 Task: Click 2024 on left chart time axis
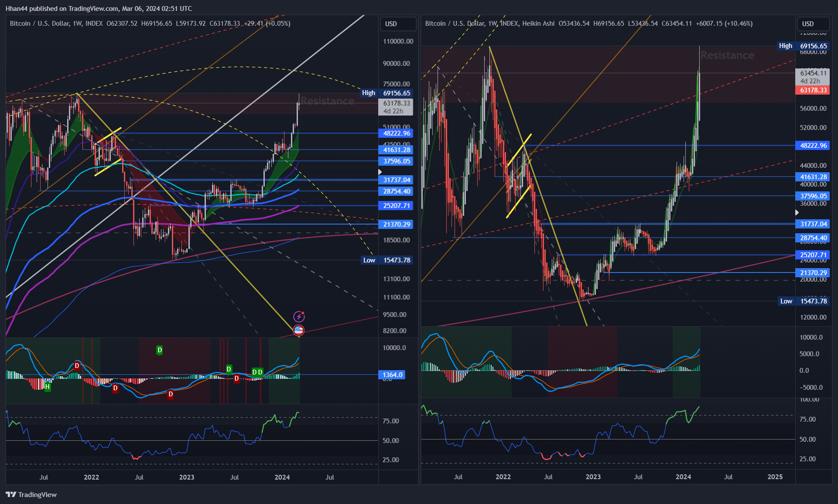282,477
